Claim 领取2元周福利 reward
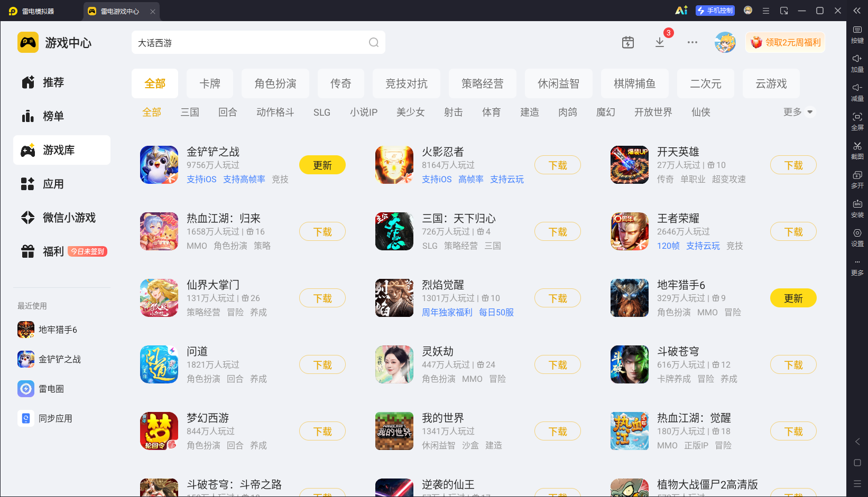Screen dimensions: 868x497 click(786, 42)
